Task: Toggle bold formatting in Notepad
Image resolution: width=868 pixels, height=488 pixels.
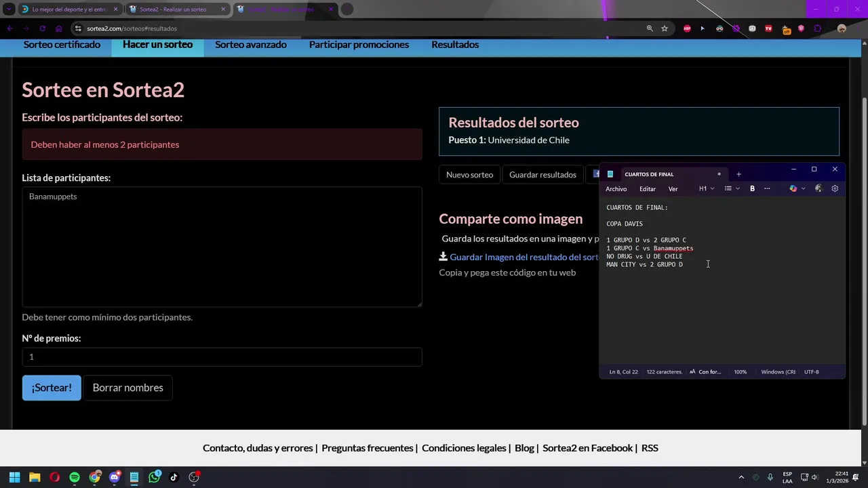Action: 752,188
